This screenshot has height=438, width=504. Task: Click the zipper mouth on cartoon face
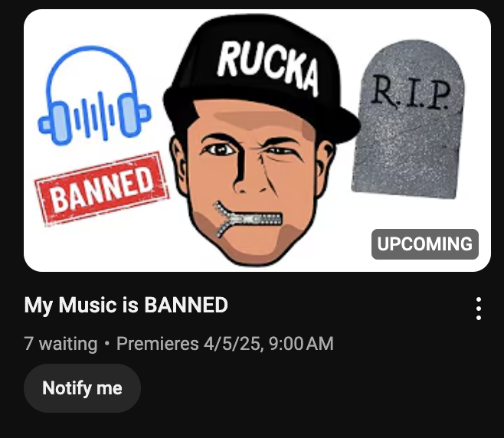[247, 219]
